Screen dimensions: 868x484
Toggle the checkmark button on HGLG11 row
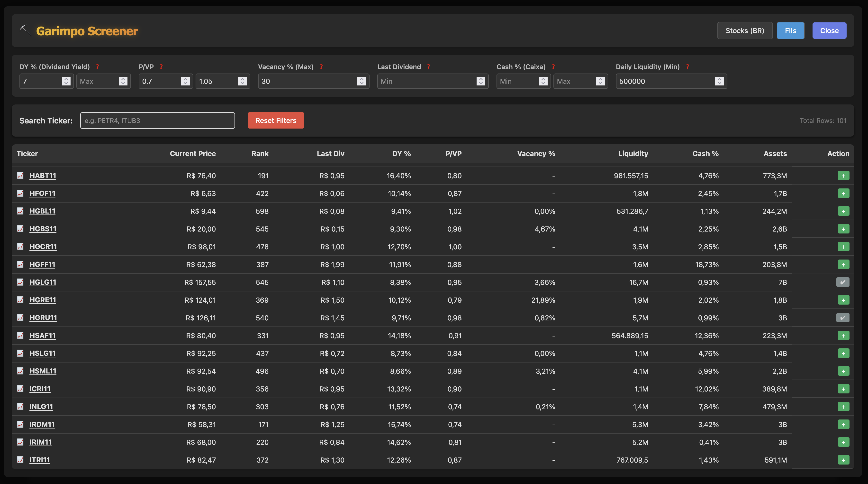click(x=842, y=282)
